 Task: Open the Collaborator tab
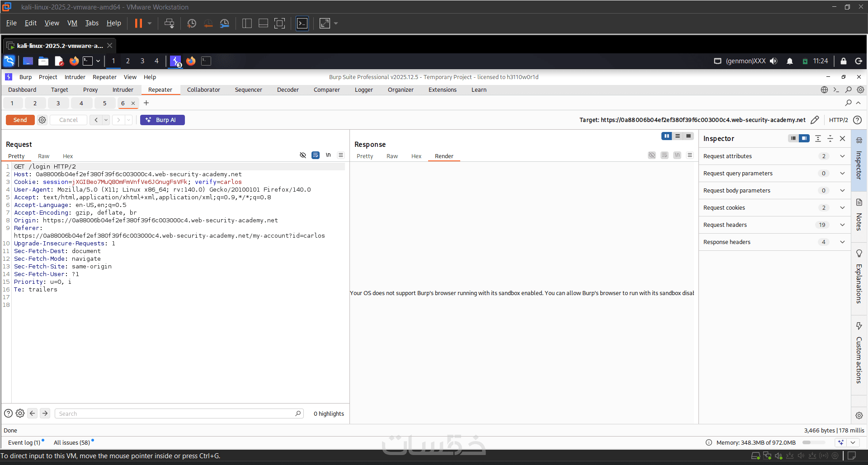point(203,90)
